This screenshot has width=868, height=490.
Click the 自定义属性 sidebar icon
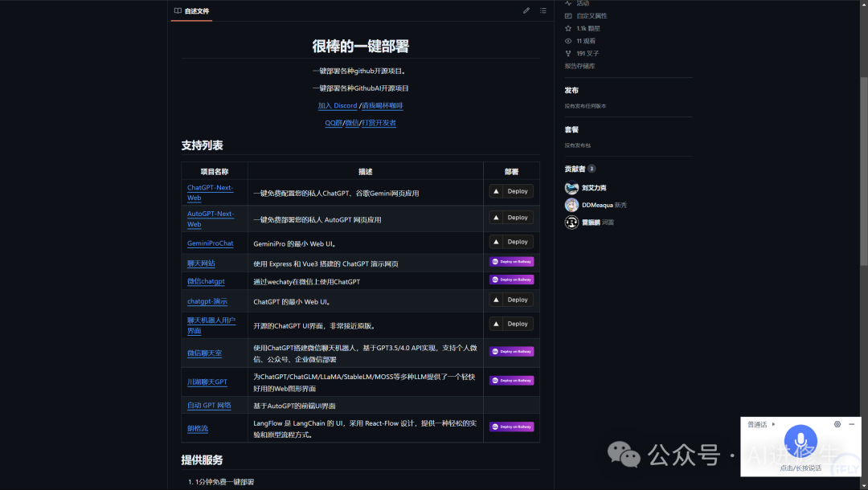coord(568,16)
